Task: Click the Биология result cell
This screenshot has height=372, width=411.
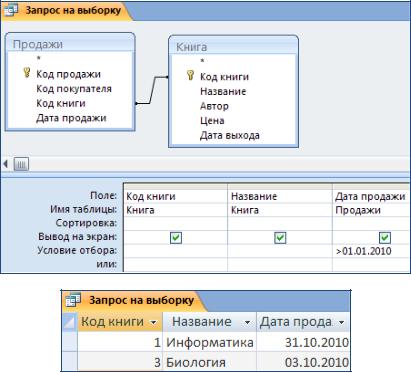Action: tap(209, 362)
